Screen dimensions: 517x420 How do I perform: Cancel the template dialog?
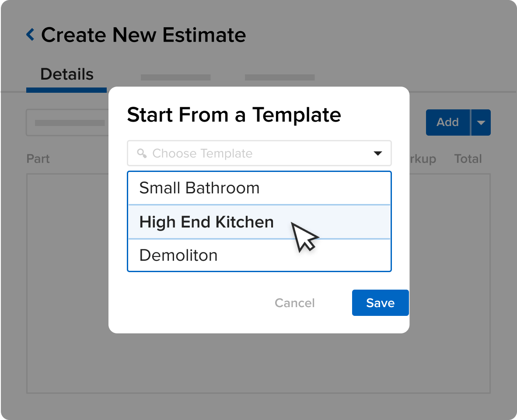pos(294,303)
